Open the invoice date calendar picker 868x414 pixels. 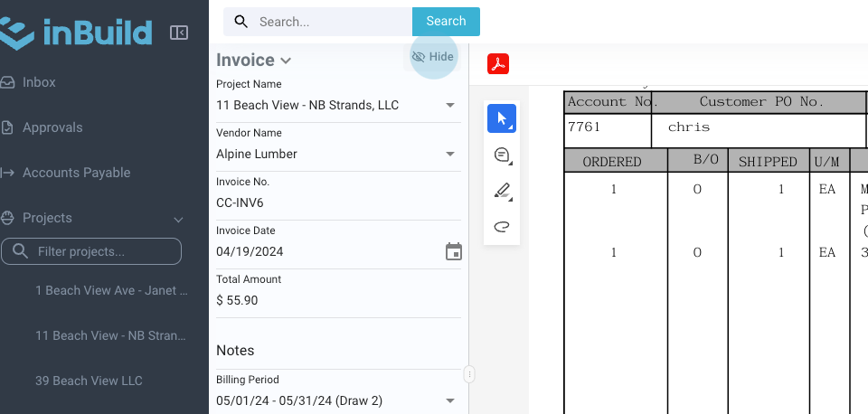click(454, 251)
